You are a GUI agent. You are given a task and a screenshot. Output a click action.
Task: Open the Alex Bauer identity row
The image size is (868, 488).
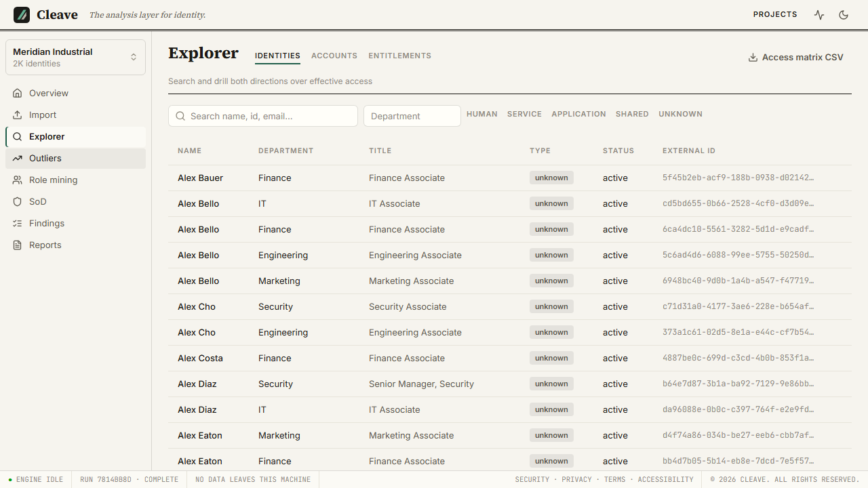pos(510,178)
